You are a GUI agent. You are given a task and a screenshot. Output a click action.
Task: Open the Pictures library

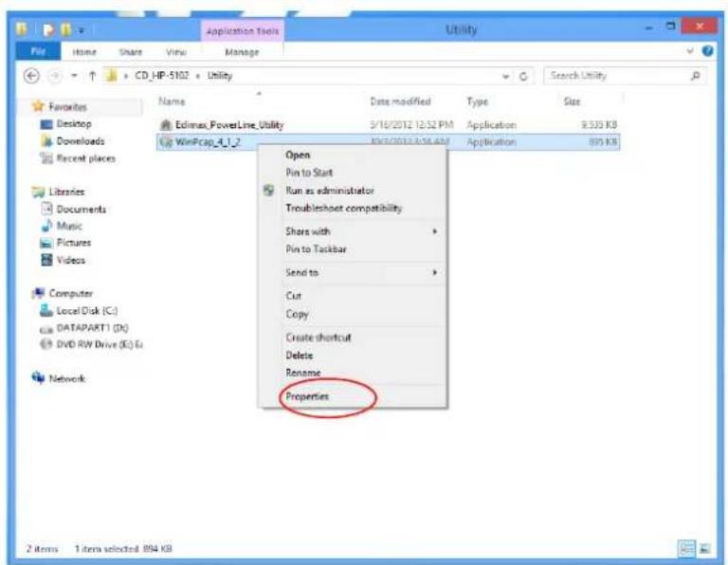click(x=73, y=243)
